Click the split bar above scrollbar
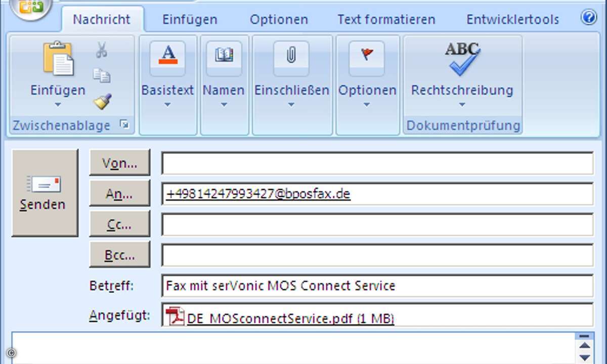 tap(585, 336)
